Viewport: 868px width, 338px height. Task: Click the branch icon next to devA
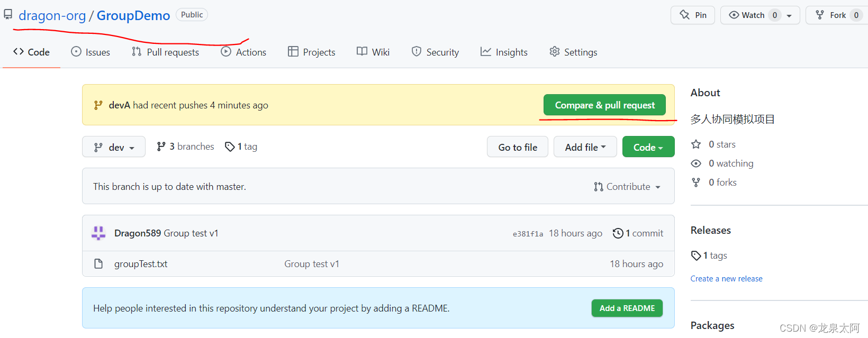pyautogui.click(x=98, y=105)
